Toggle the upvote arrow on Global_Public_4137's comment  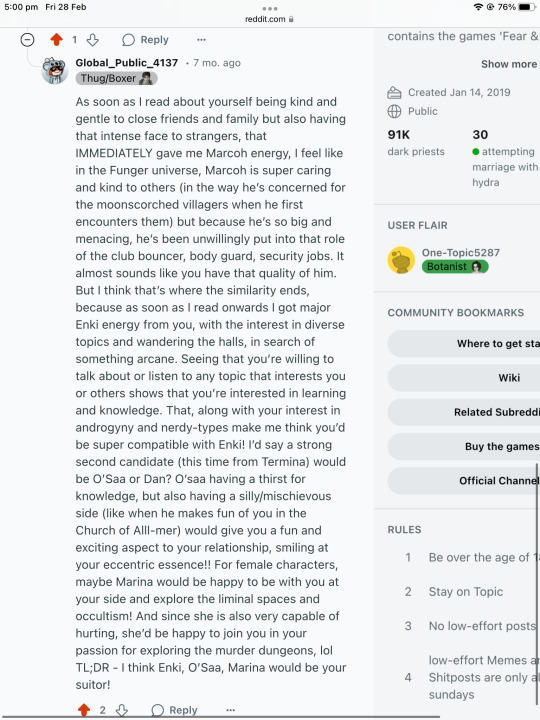[84, 710]
